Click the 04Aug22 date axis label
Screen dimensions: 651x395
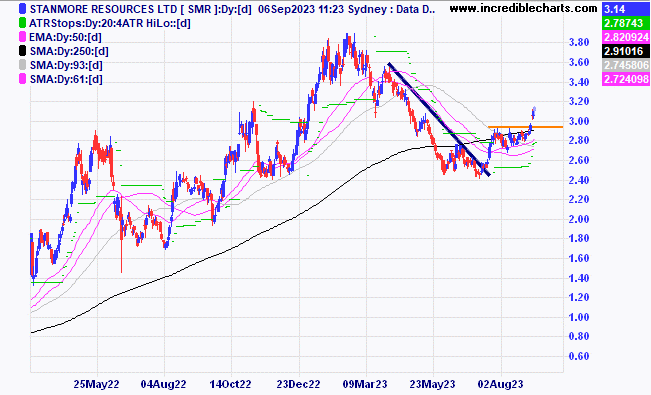click(x=163, y=384)
